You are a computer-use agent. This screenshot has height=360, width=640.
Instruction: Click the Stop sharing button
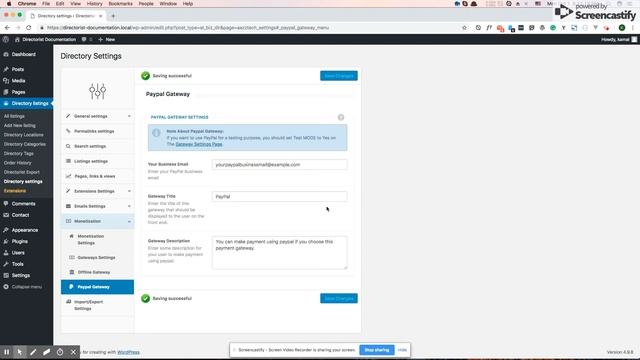point(377,350)
